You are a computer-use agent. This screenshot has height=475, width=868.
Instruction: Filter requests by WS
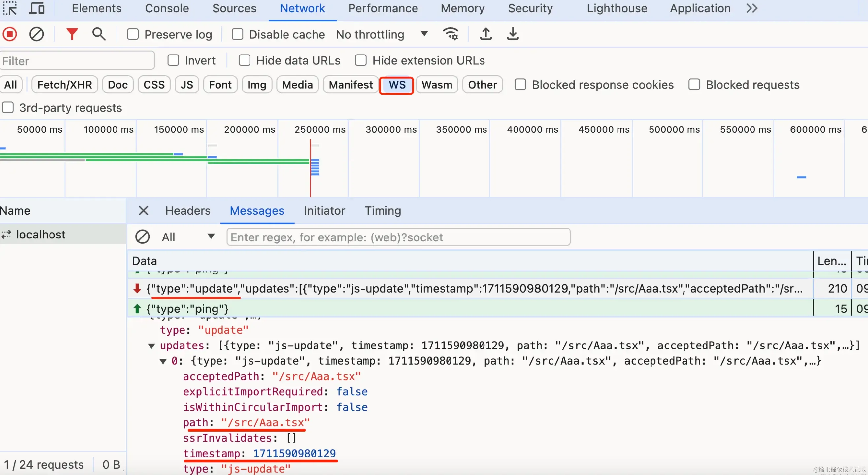(397, 85)
